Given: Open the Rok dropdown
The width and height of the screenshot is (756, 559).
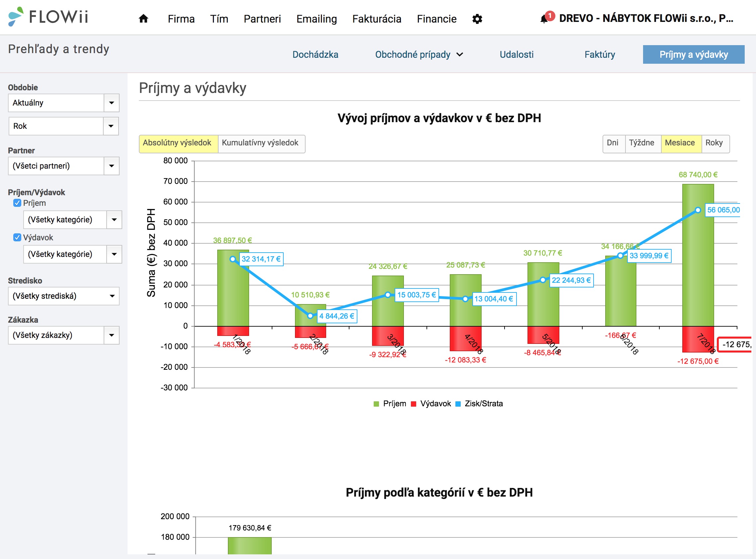Looking at the screenshot, I should (64, 126).
